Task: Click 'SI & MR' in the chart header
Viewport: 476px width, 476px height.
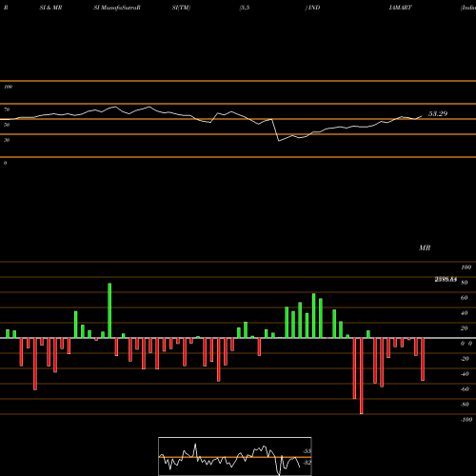Action: point(50,8)
